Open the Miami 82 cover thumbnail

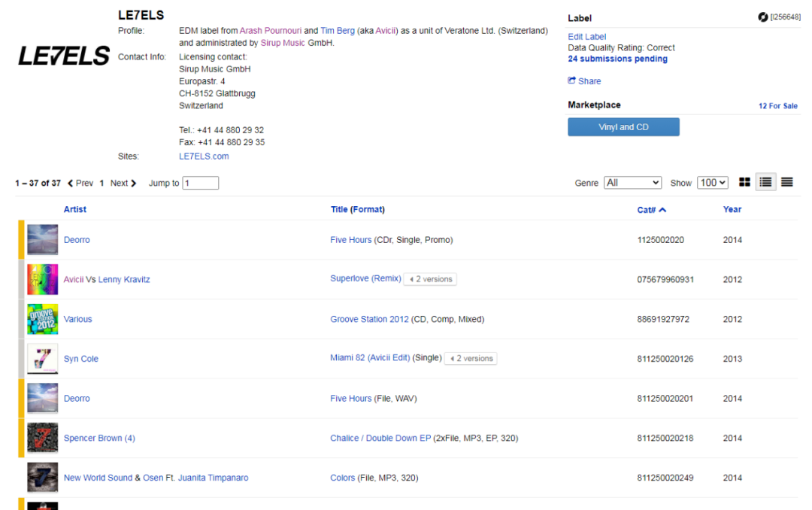click(x=42, y=359)
